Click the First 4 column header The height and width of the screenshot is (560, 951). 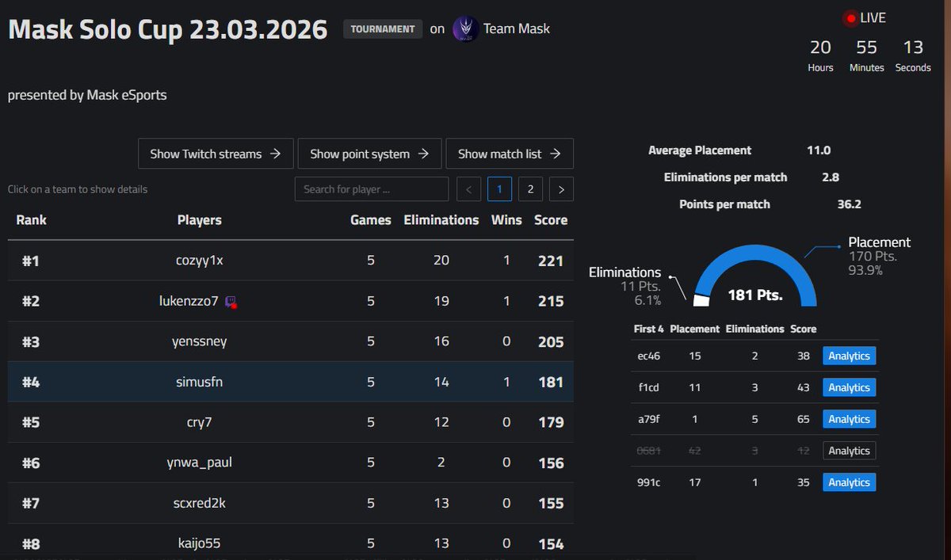649,329
